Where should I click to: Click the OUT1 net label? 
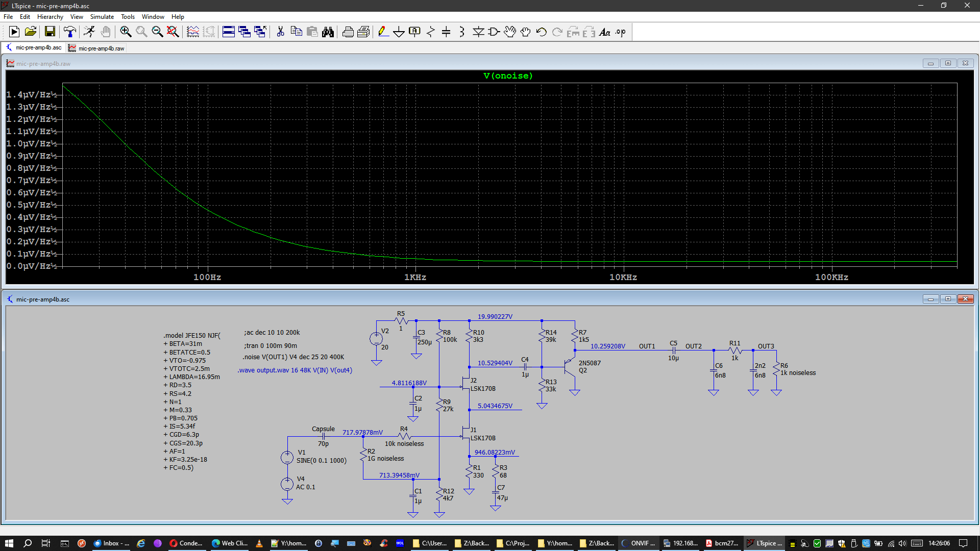[x=647, y=346]
